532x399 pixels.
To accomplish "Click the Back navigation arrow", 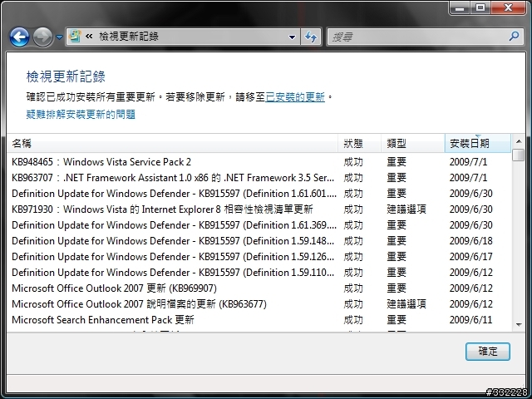I will click(19, 37).
